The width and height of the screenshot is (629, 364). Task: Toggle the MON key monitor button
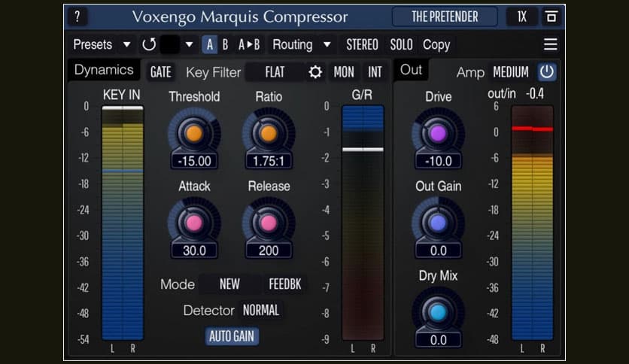click(x=344, y=72)
